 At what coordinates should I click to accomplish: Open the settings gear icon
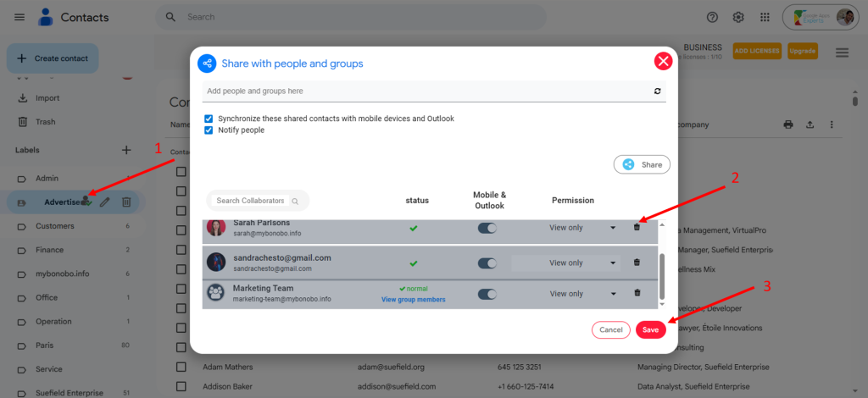tap(738, 17)
